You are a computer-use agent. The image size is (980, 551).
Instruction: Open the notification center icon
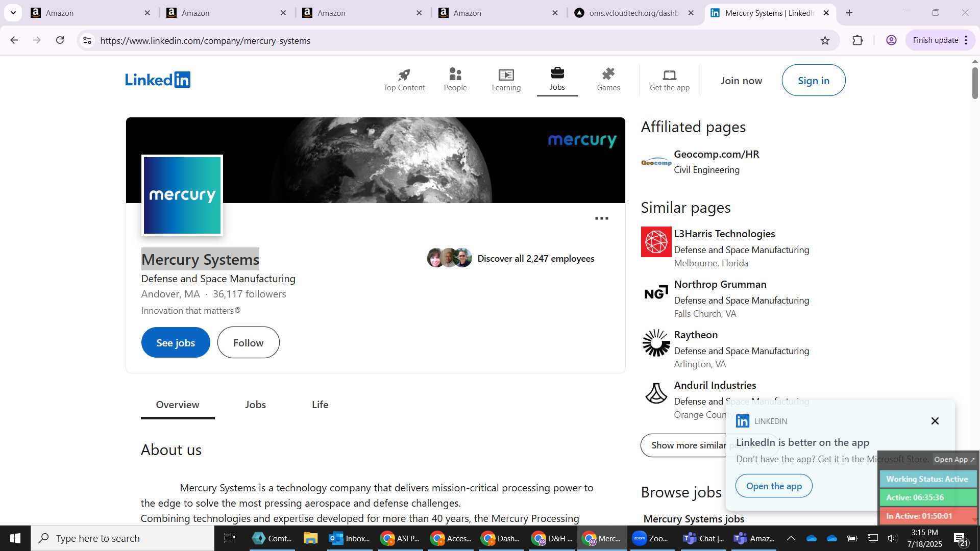point(960,538)
